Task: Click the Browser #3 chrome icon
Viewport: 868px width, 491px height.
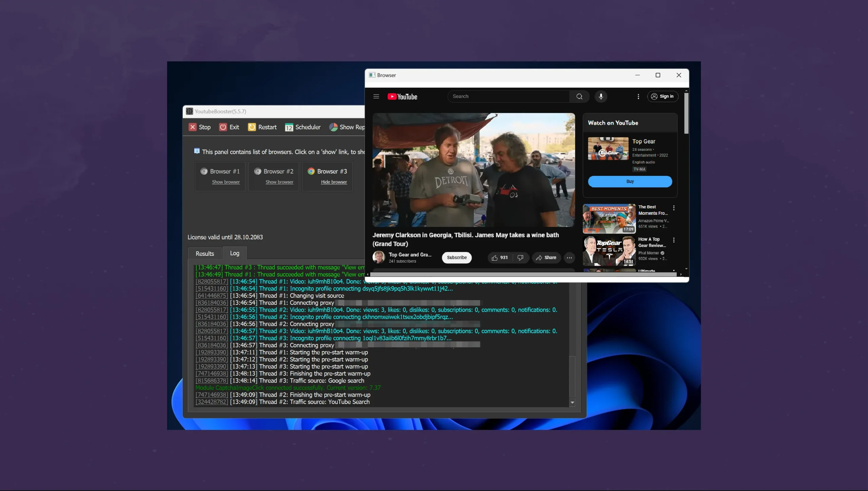Action: (x=311, y=171)
